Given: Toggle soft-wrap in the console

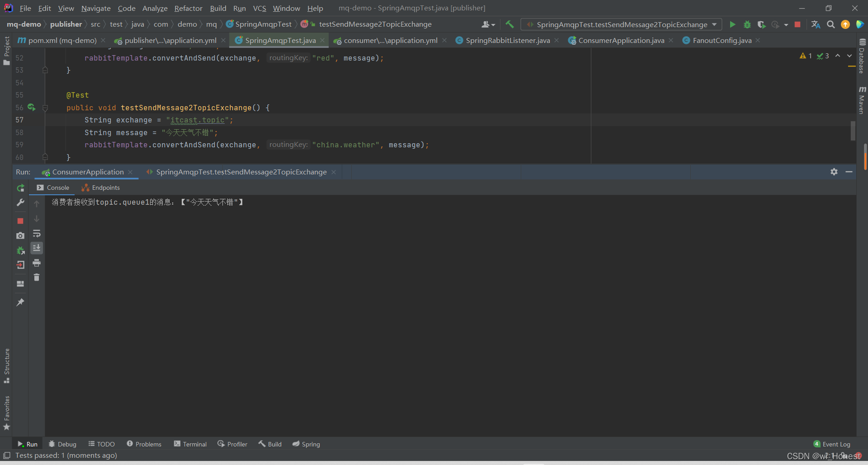Looking at the screenshot, I should coord(37,234).
